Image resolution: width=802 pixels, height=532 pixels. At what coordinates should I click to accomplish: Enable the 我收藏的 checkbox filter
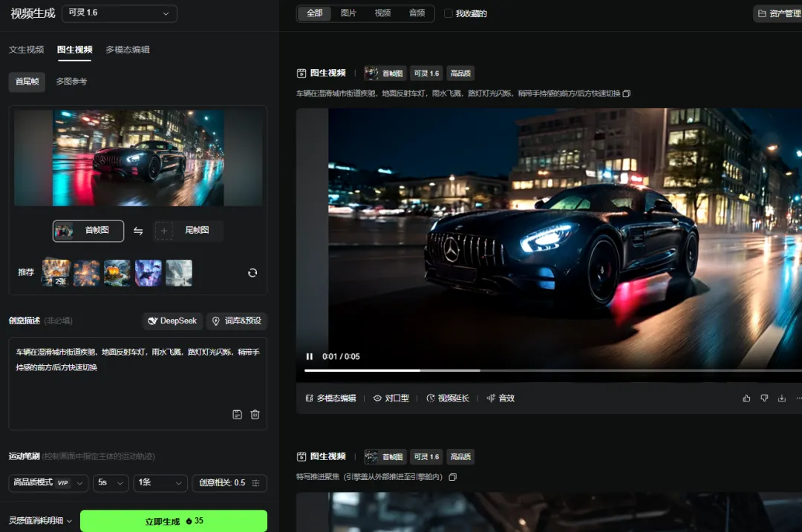click(x=448, y=13)
